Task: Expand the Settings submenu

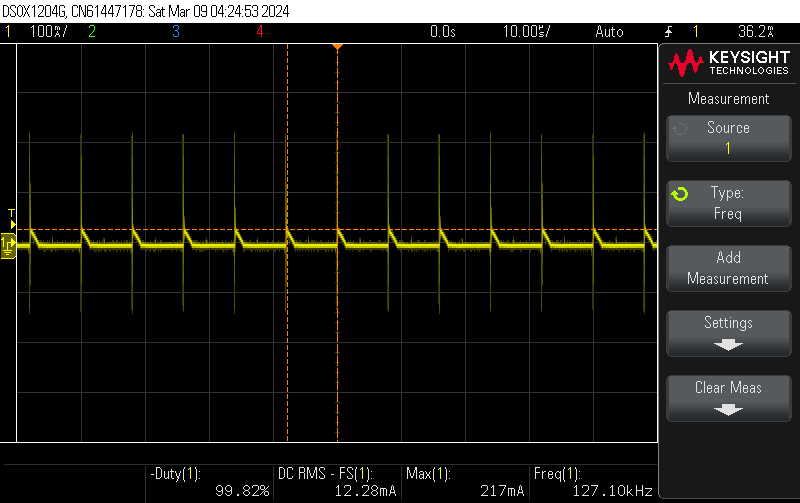Action: (729, 333)
